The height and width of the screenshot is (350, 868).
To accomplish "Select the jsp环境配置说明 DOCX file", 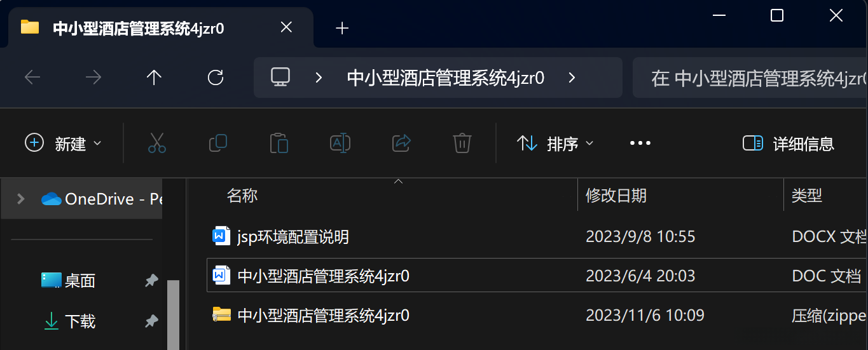I will click(x=537, y=237).
